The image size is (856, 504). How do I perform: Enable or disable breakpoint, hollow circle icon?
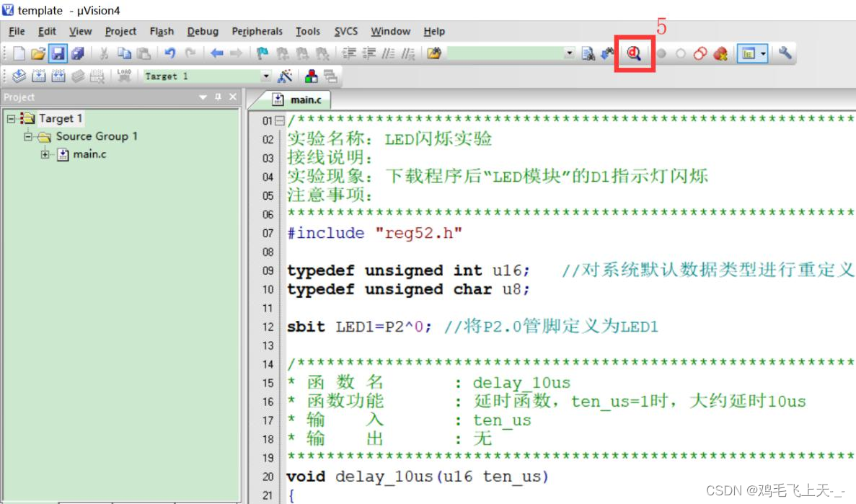point(680,53)
